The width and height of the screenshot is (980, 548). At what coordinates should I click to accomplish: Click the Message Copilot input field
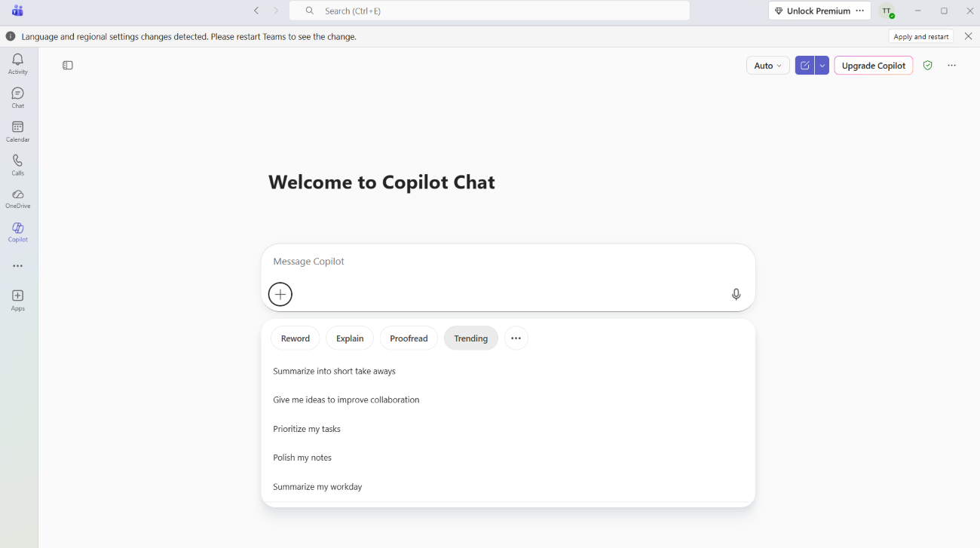(x=508, y=262)
